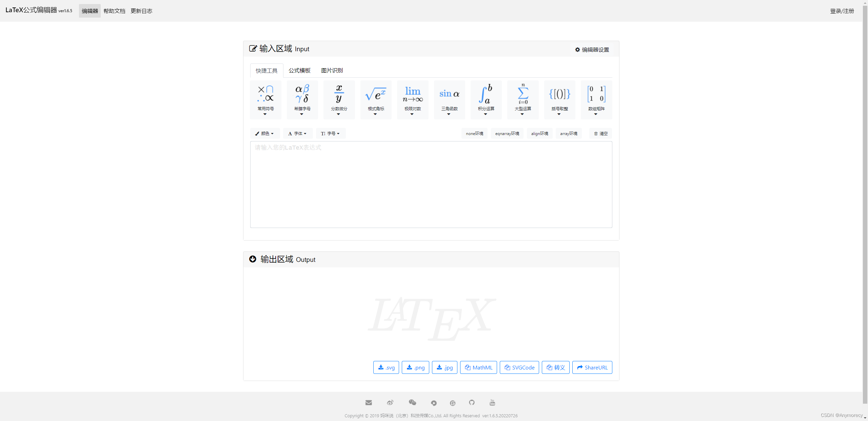Open 帮助文档 in top navigation

tap(114, 11)
